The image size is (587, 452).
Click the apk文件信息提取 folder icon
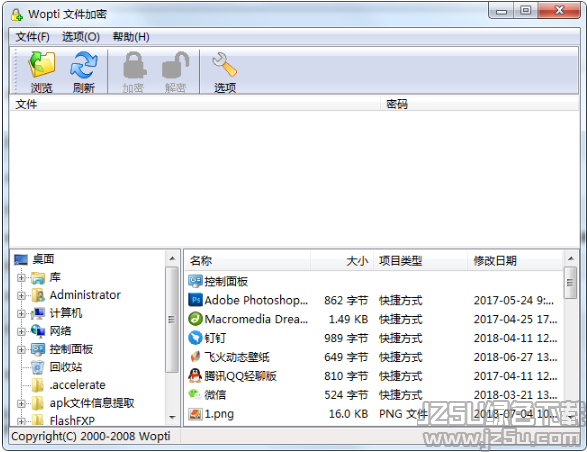[x=38, y=403]
